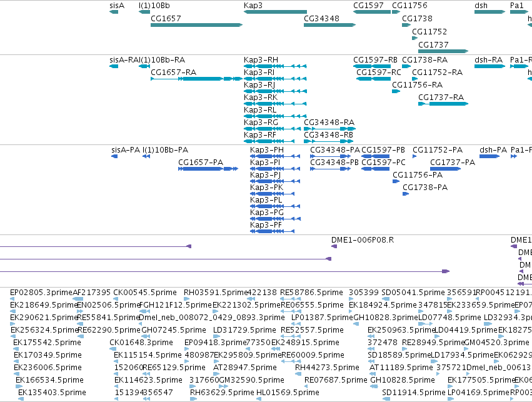Click the Kap3-RL transcript label
Viewport: 532px width, 402px height.
pyautogui.click(x=260, y=110)
